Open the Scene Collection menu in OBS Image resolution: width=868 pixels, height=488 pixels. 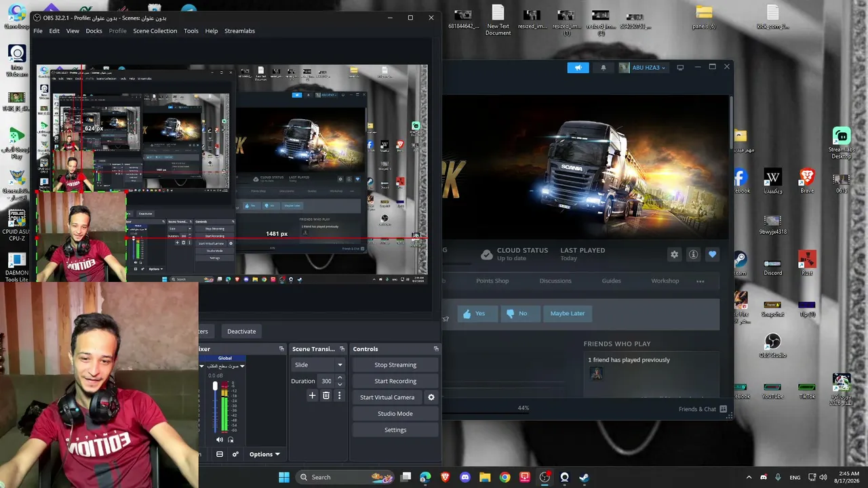click(x=155, y=30)
